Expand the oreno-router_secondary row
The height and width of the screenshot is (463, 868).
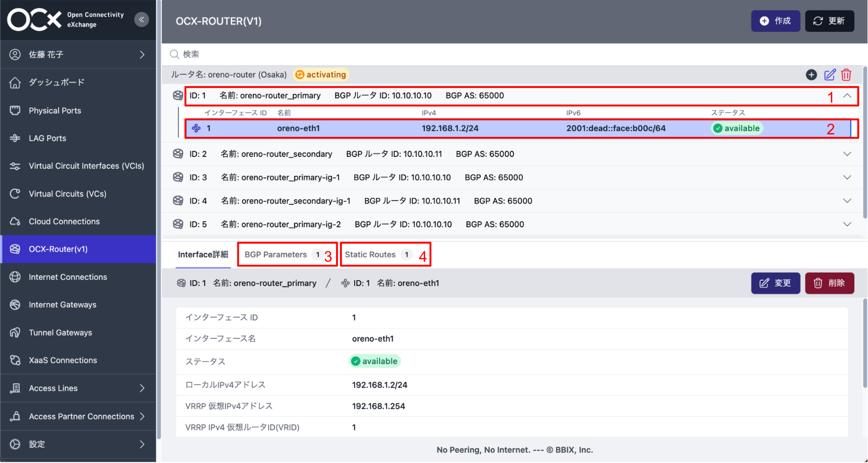(x=847, y=154)
